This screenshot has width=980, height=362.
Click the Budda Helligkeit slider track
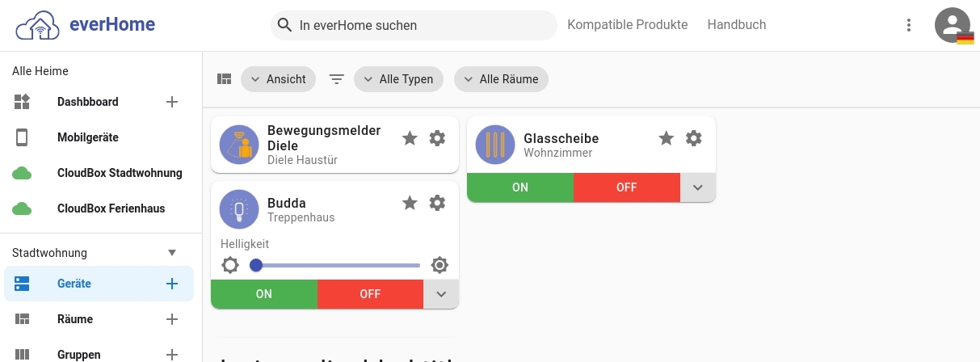(x=338, y=265)
